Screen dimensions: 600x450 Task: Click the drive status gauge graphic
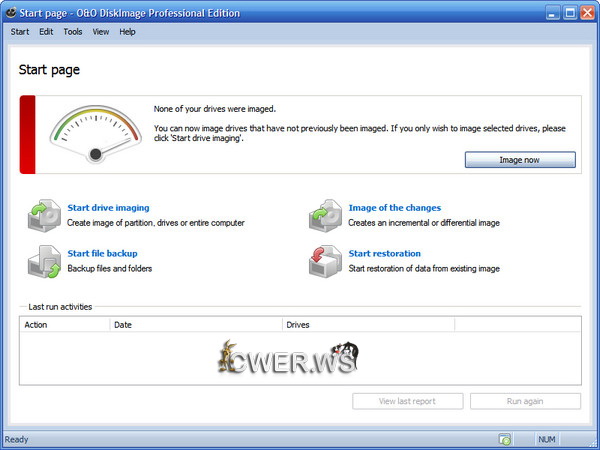(x=96, y=131)
